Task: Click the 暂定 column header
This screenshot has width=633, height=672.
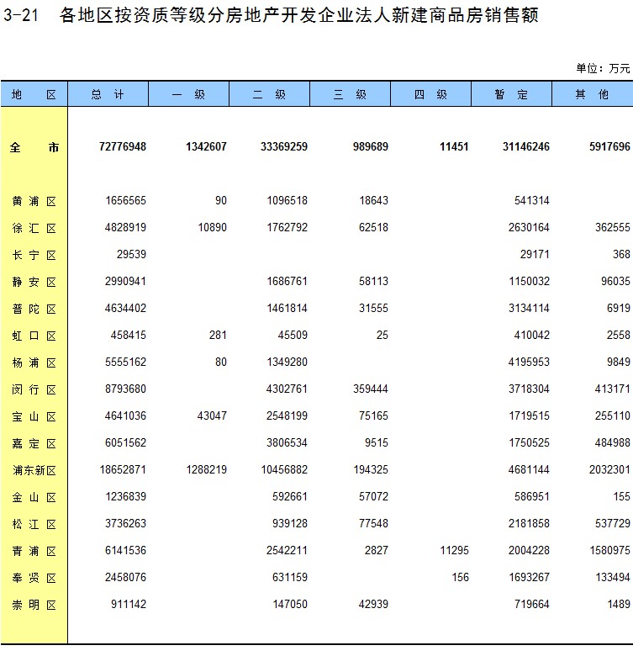Action: coord(511,95)
